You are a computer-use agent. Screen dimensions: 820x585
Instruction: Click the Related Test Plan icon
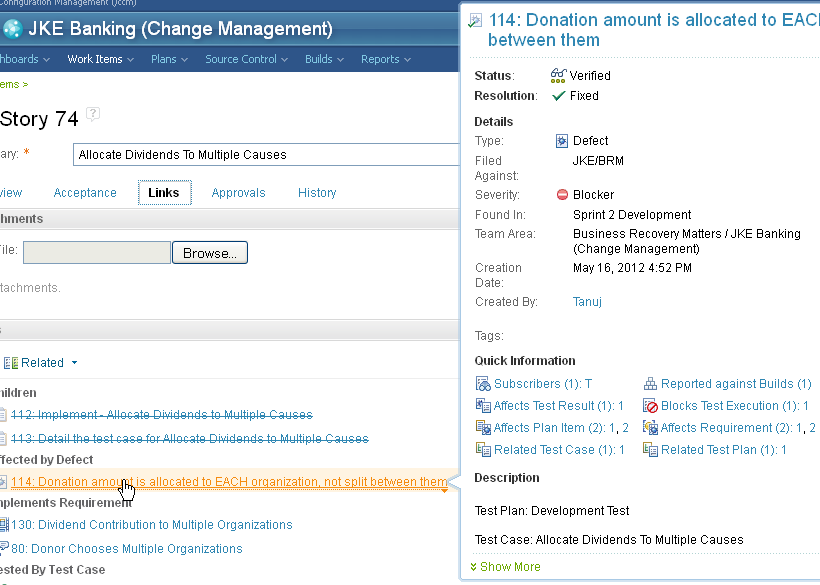coord(651,450)
